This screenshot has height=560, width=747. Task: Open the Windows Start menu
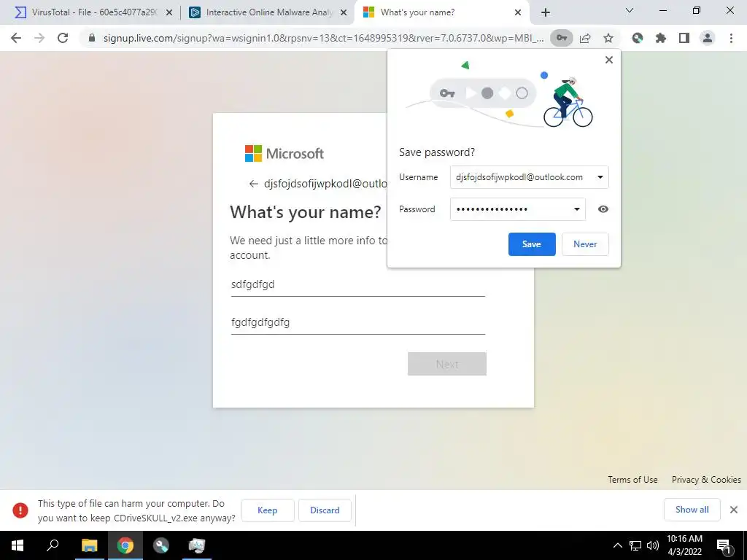point(18,545)
